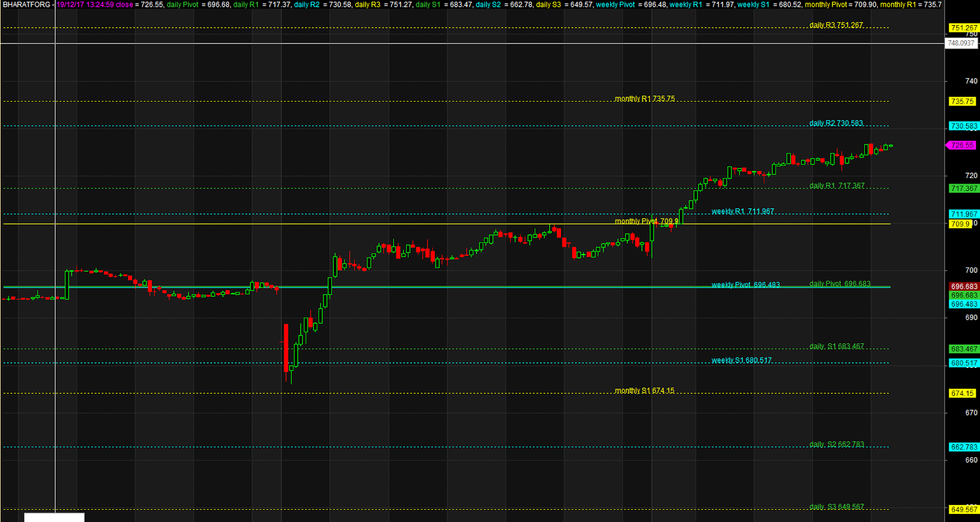The height and width of the screenshot is (522, 980).
Task: Click the 'monthly S1 674.15' chart label
Action: click(644, 390)
